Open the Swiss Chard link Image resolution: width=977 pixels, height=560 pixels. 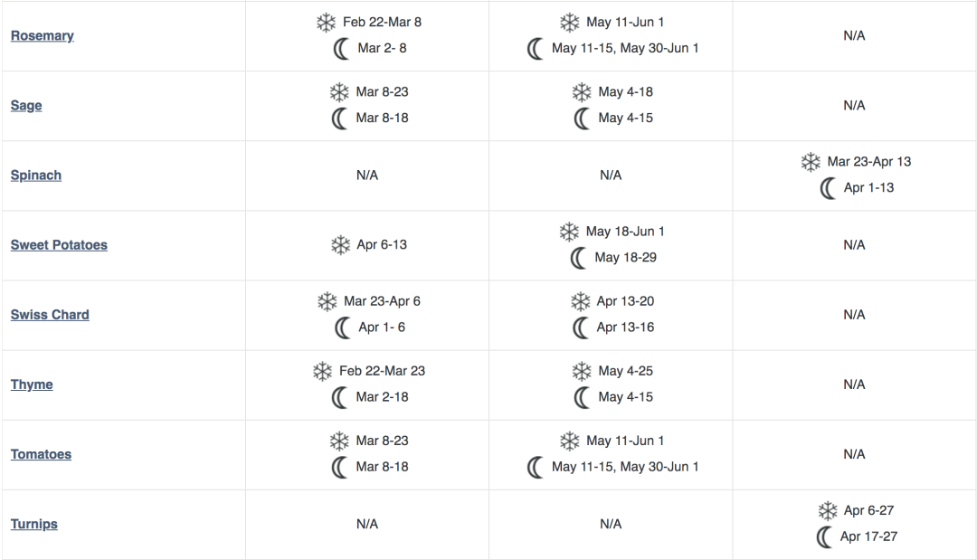click(50, 315)
